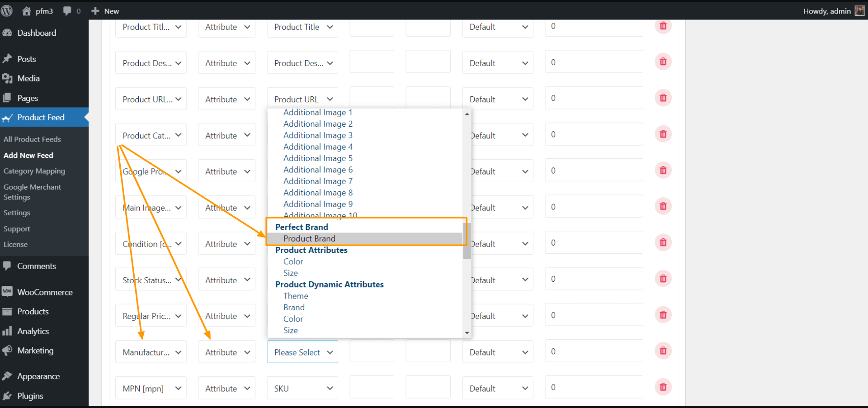
Task: Click the New plus icon
Action: pos(95,11)
